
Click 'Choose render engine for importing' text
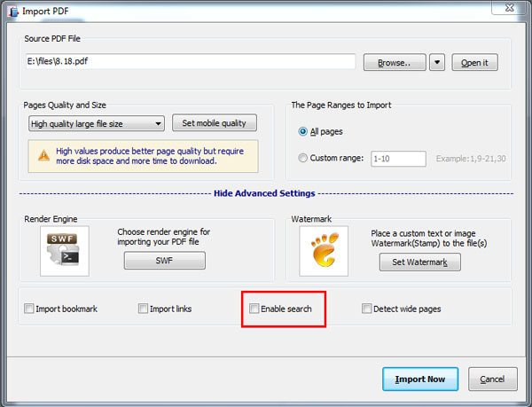163,237
